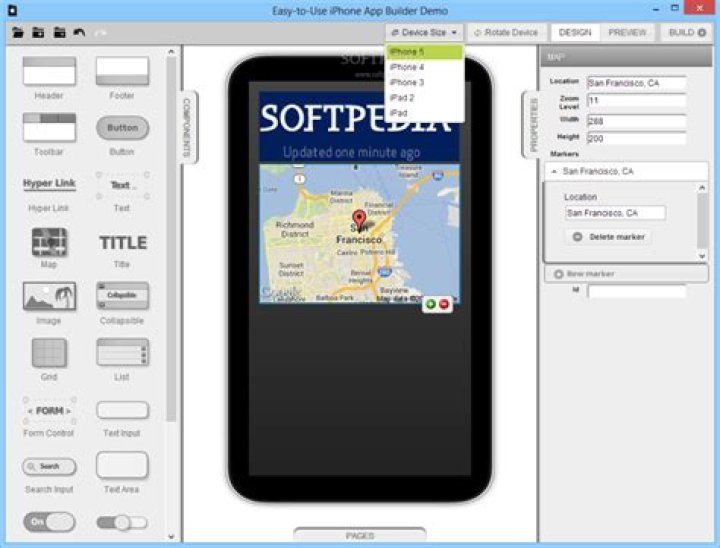This screenshot has width=720, height=548.
Task: Select the Map component icon
Action: point(49,242)
